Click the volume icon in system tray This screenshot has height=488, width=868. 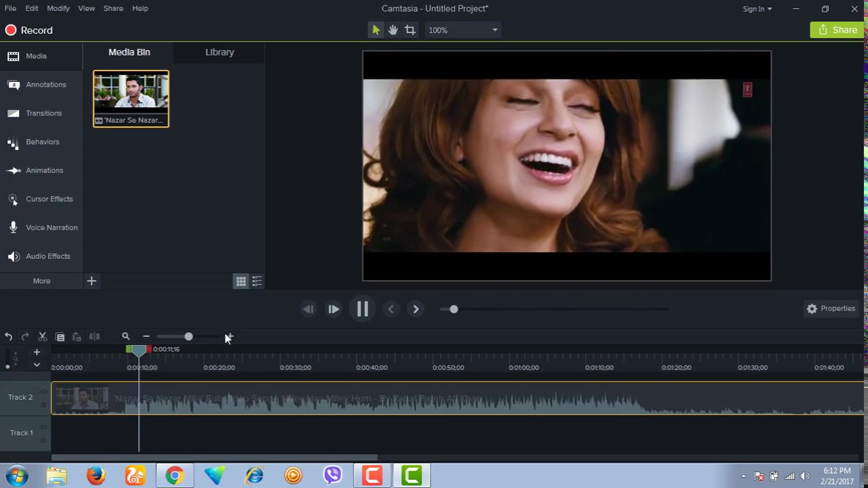point(805,476)
